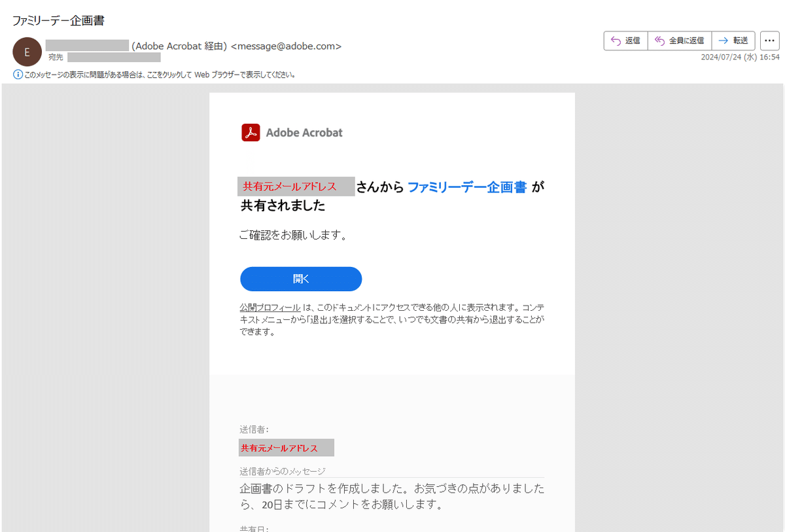
Task: Click the 共有されました heading text
Action: click(x=283, y=206)
